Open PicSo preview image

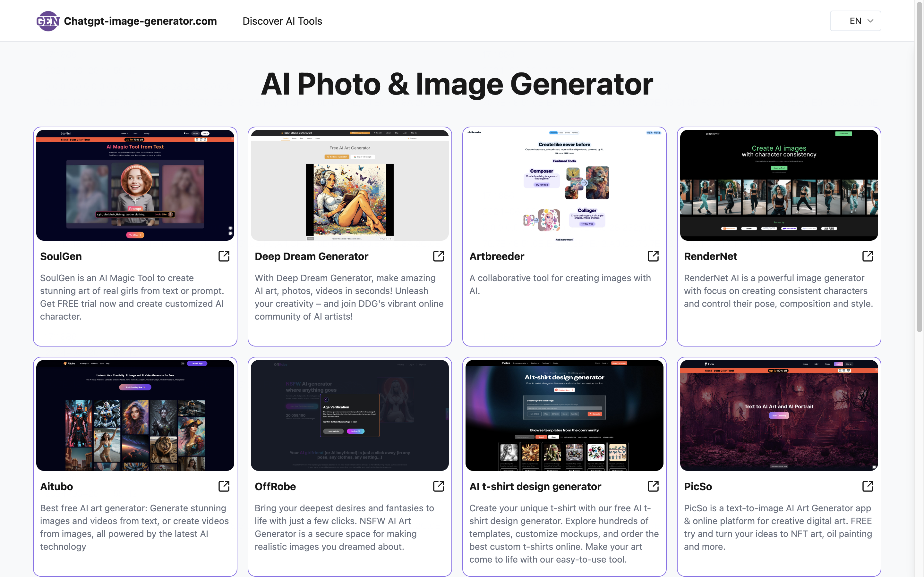779,415
